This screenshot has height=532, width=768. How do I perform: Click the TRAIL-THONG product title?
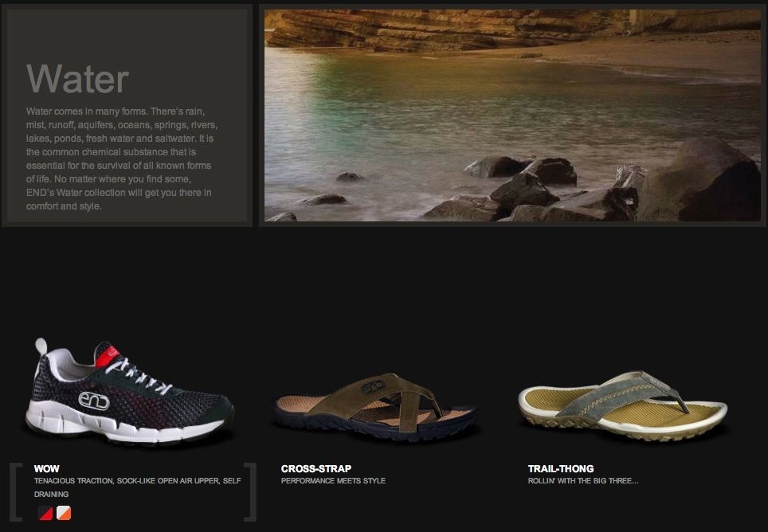[x=561, y=468]
